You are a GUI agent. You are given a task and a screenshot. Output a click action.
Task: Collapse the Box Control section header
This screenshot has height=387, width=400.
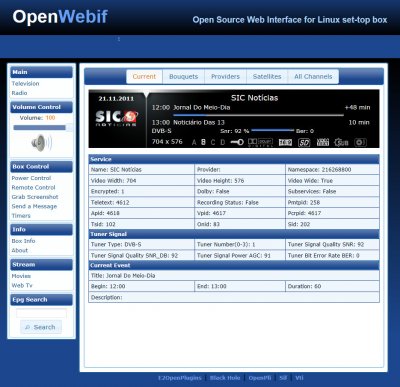pos(41,166)
